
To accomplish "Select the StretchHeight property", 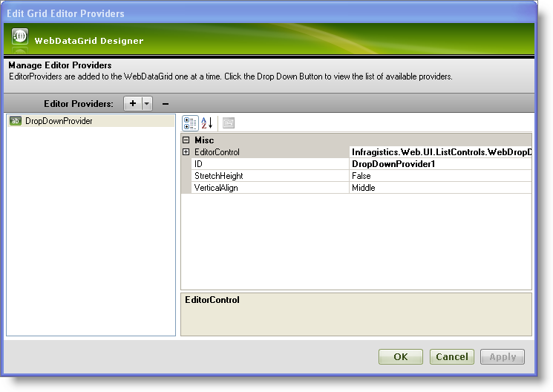I will 269,176.
